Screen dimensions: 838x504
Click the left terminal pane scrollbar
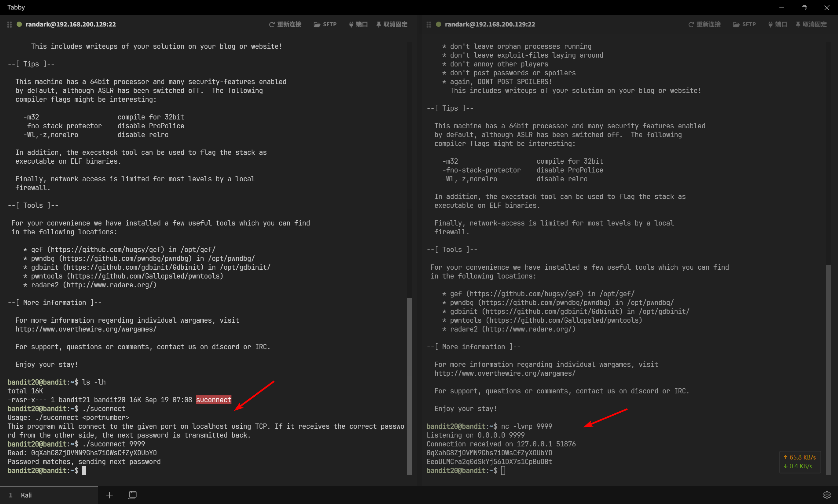409,386
